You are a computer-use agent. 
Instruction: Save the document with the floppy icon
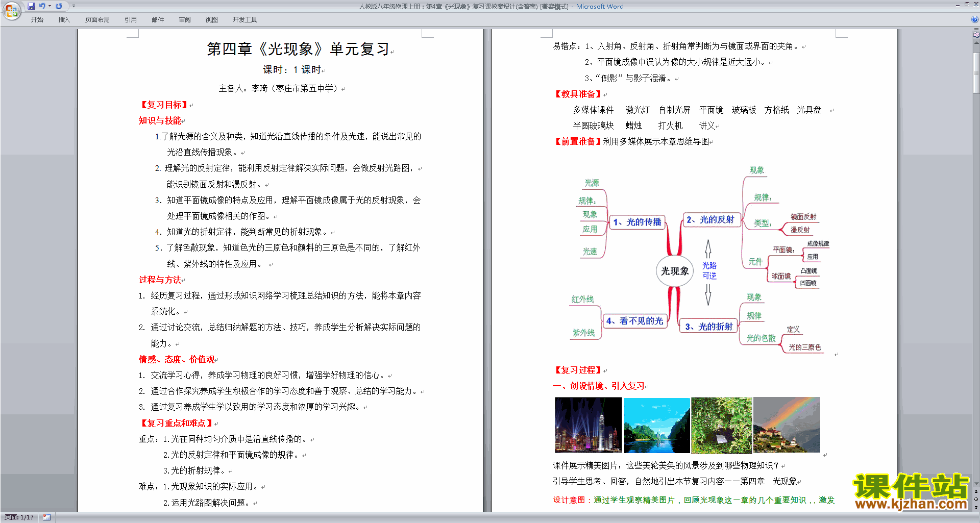point(31,6)
